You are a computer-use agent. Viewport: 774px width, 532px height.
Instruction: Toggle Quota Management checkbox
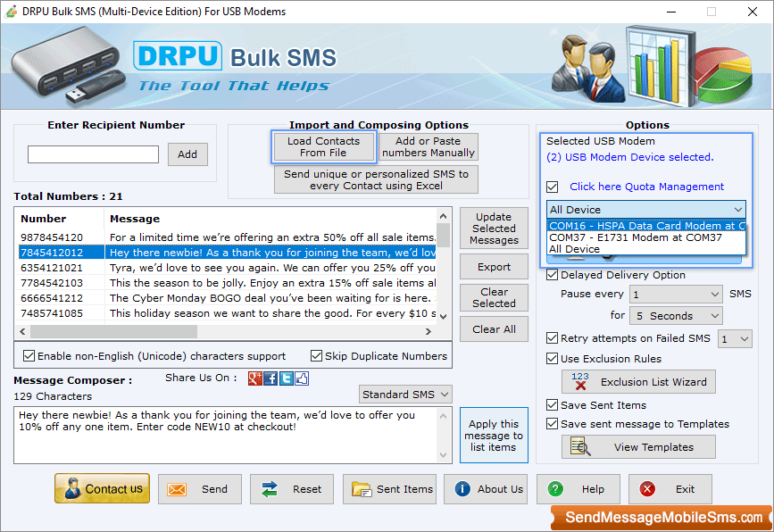(553, 187)
